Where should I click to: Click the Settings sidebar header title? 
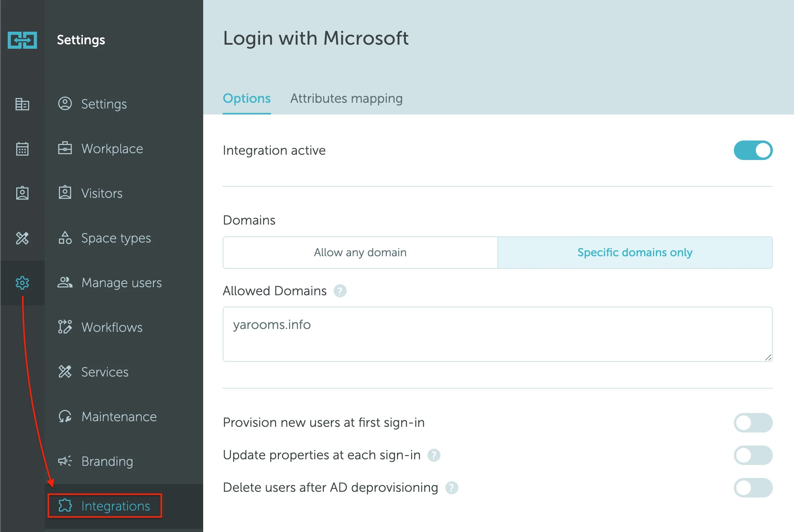point(81,40)
